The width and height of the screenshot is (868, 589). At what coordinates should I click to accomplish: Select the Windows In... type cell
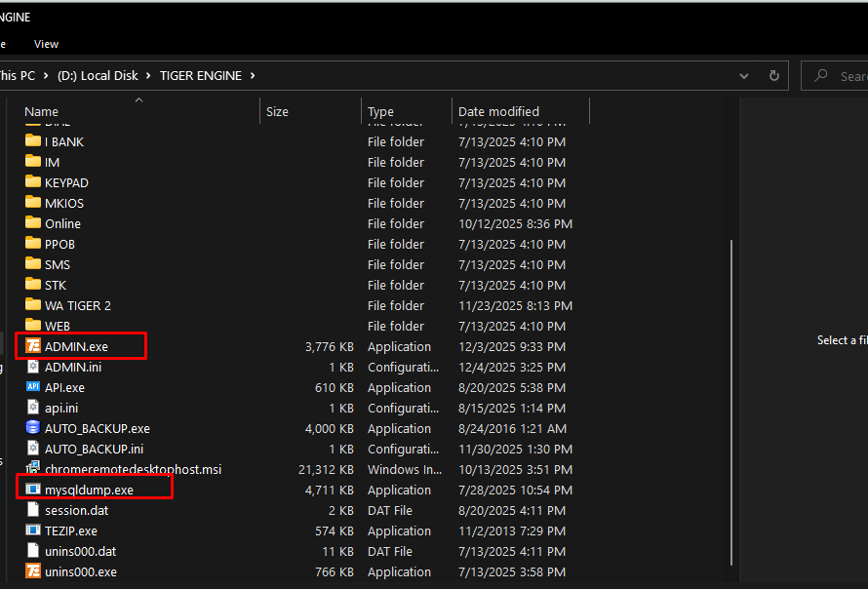(x=405, y=469)
